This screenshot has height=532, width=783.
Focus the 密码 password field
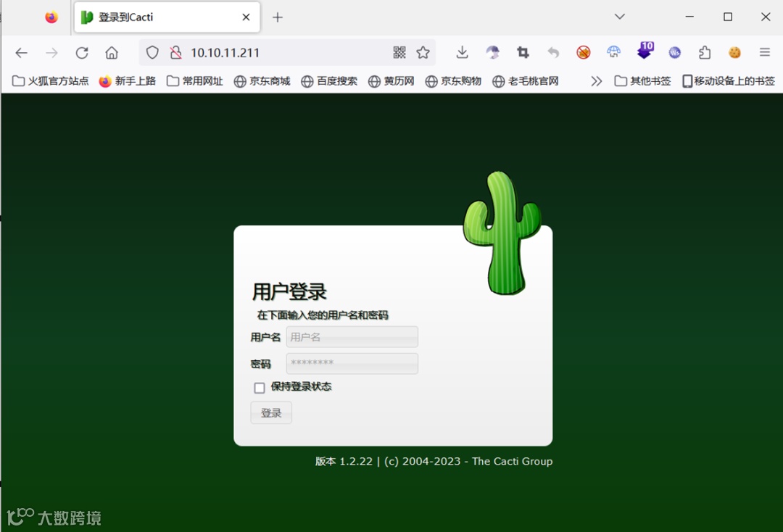point(352,363)
